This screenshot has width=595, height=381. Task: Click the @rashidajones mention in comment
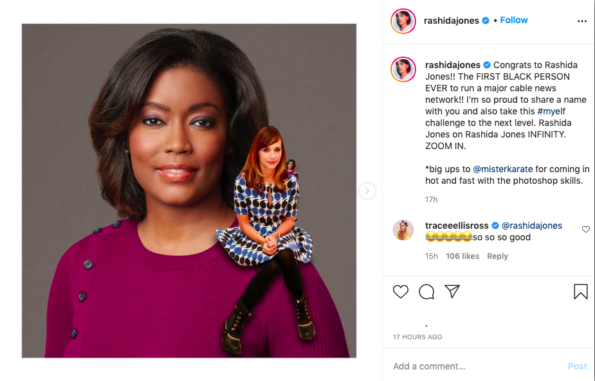(532, 225)
